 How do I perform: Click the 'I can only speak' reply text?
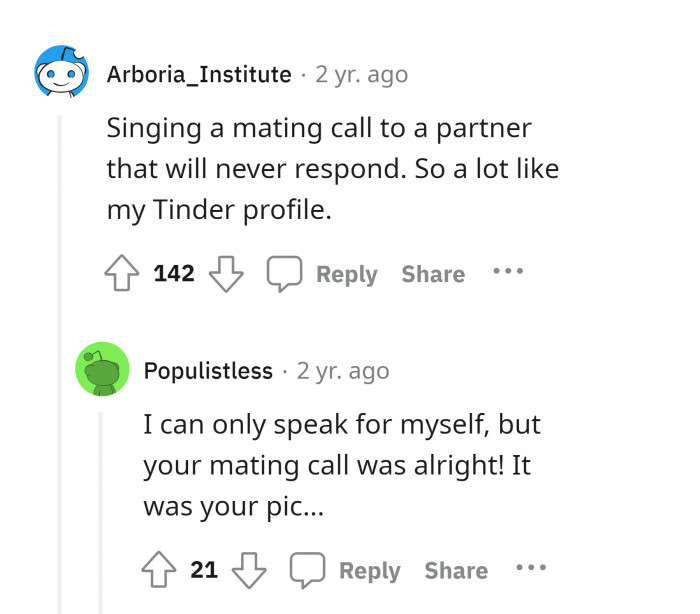tap(342, 465)
